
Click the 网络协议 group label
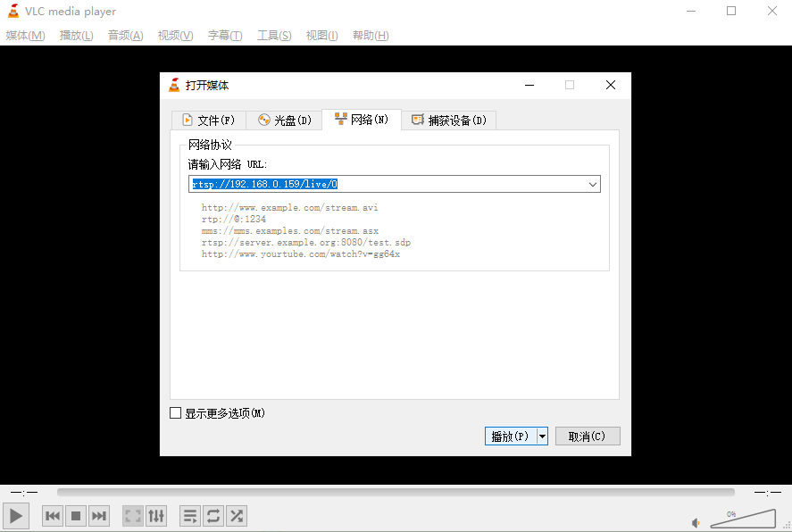[210, 145]
